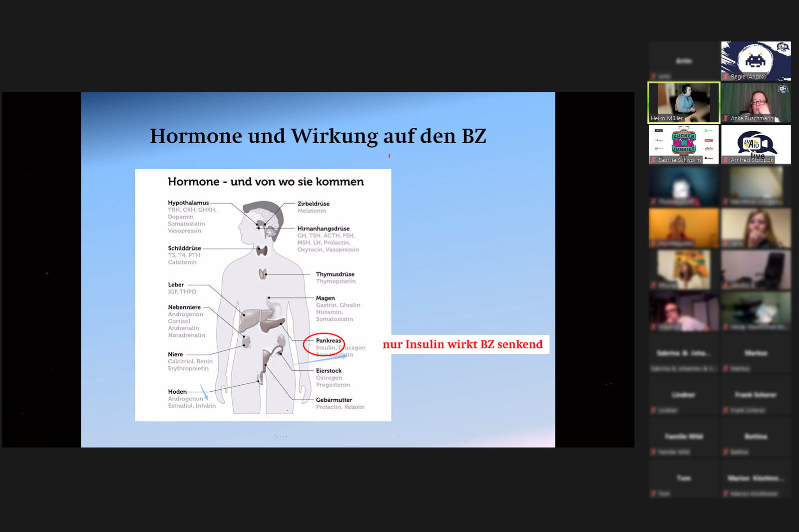Click slide title 'Hormone und Wirkung auf den BZ'
799x532 pixels.
[318, 136]
